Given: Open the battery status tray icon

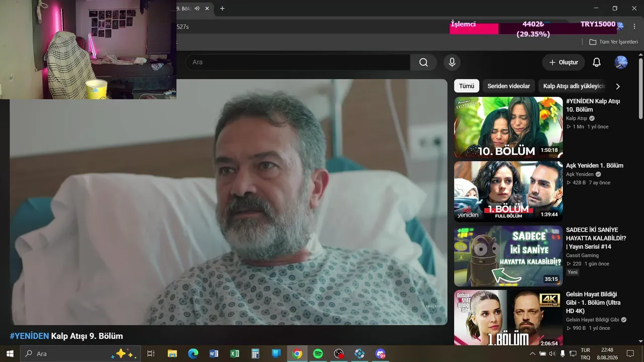Looking at the screenshot, I should pos(542,353).
